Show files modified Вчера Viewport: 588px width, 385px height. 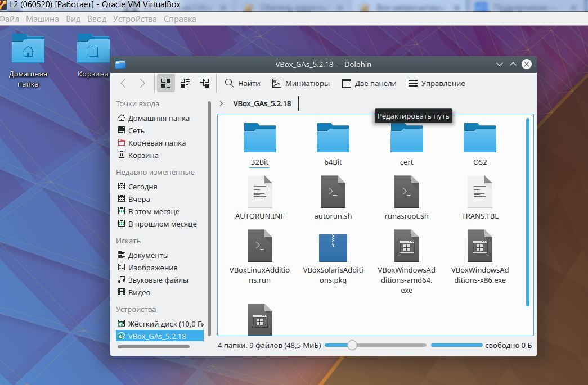click(134, 199)
